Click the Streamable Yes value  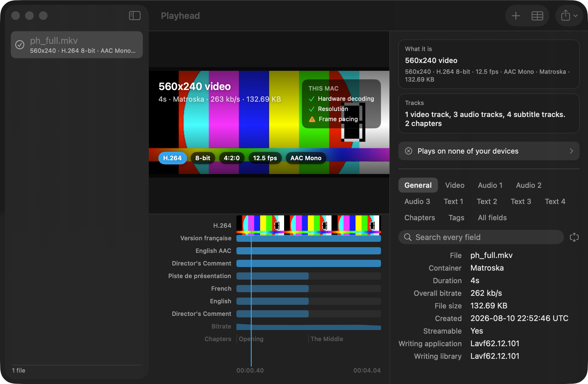[x=477, y=331]
